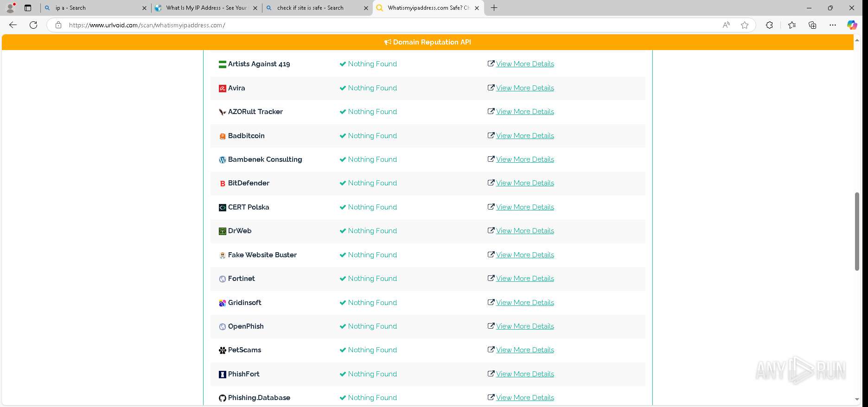
Task: Click the Badbitcoin icon
Action: click(x=223, y=136)
